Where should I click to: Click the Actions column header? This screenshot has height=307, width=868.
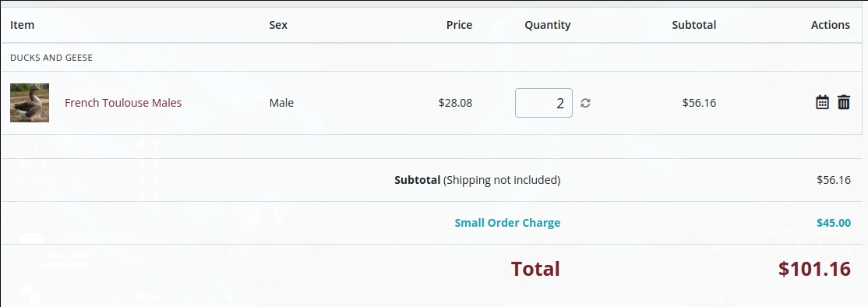point(831,25)
